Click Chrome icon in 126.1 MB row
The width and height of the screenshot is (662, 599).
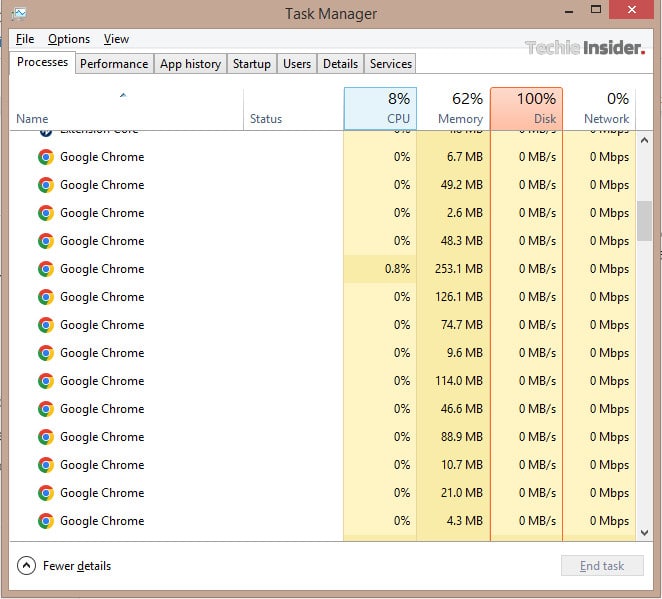coord(45,297)
